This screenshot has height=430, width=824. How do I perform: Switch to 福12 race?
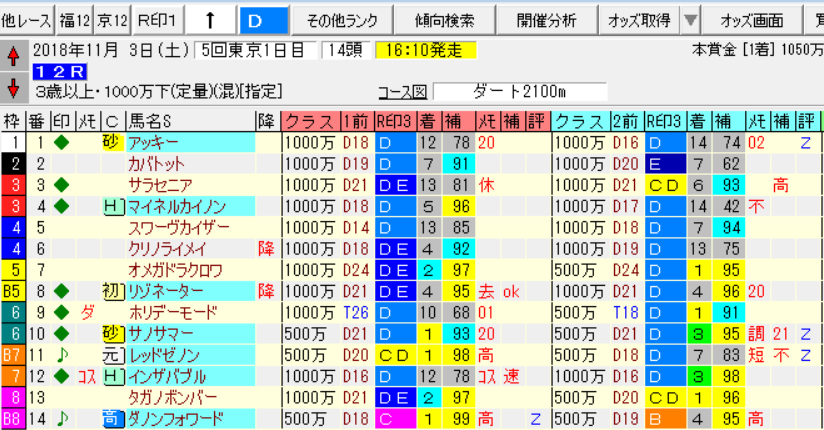(x=75, y=21)
